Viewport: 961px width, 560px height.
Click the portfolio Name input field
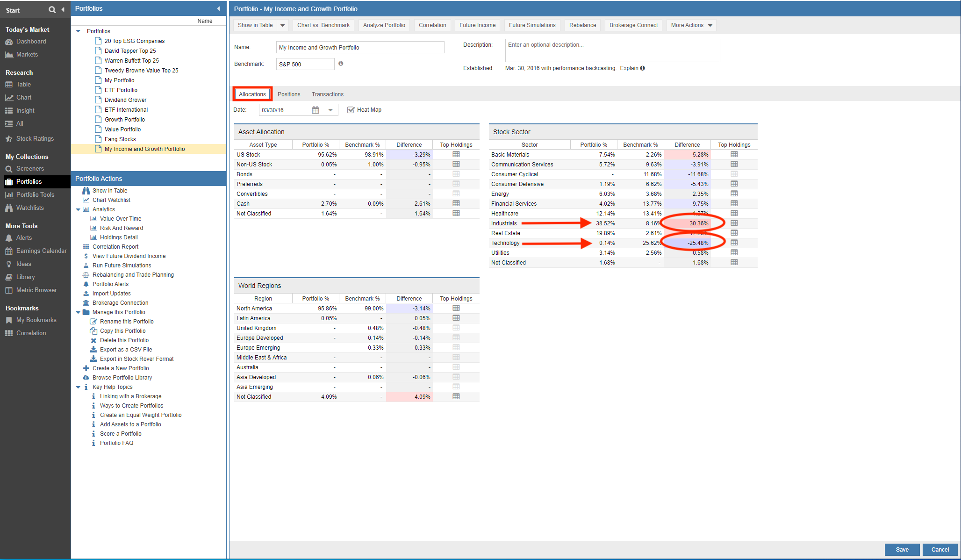[360, 48]
